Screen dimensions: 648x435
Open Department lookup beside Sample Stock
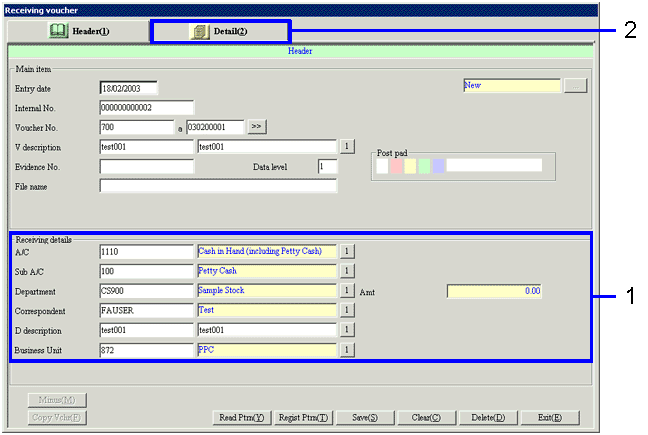pos(348,291)
